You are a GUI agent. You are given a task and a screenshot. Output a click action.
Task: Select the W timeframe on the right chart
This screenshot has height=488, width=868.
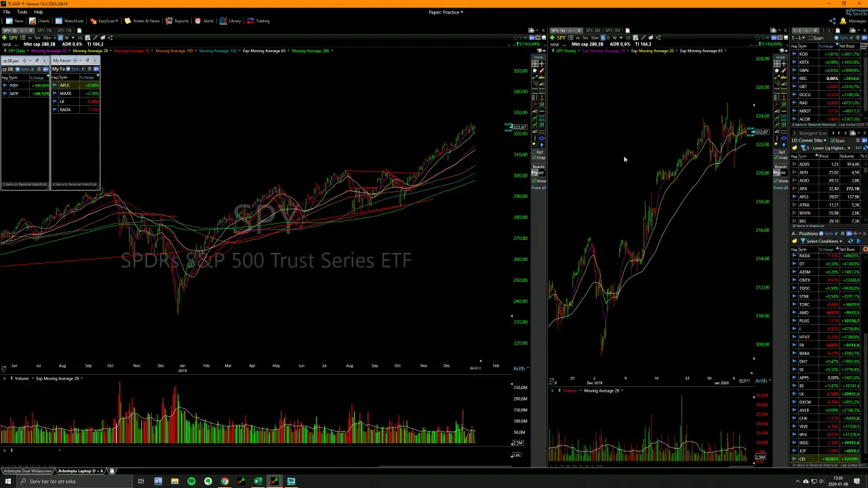pyautogui.click(x=614, y=38)
